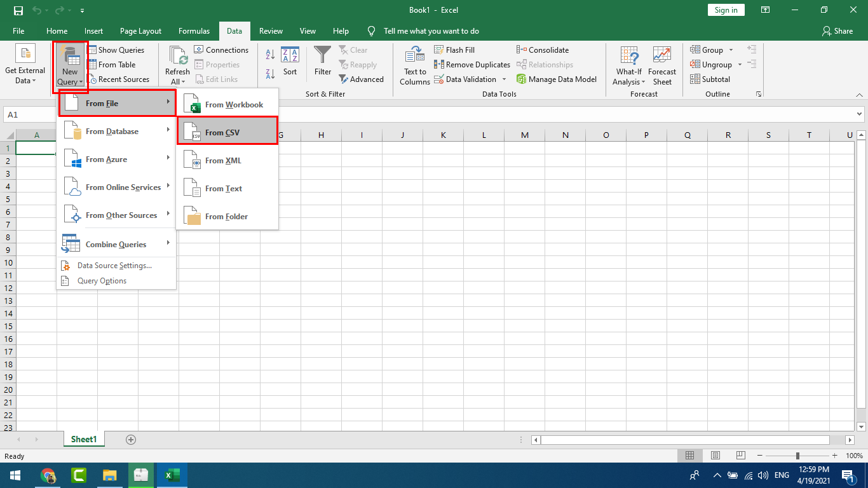Expand the Data Validation dropdown arrow
868x488 pixels.
tap(504, 79)
